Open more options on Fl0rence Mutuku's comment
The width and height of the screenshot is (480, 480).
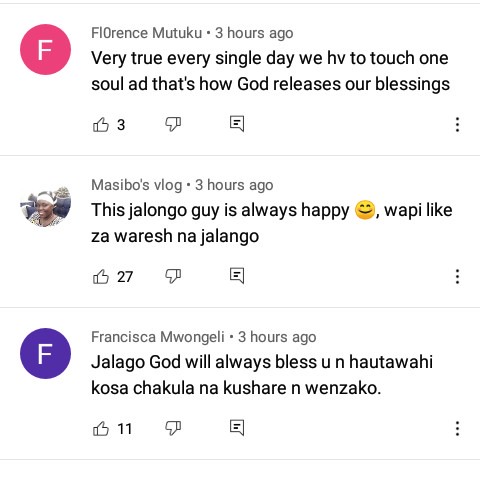coord(457,124)
